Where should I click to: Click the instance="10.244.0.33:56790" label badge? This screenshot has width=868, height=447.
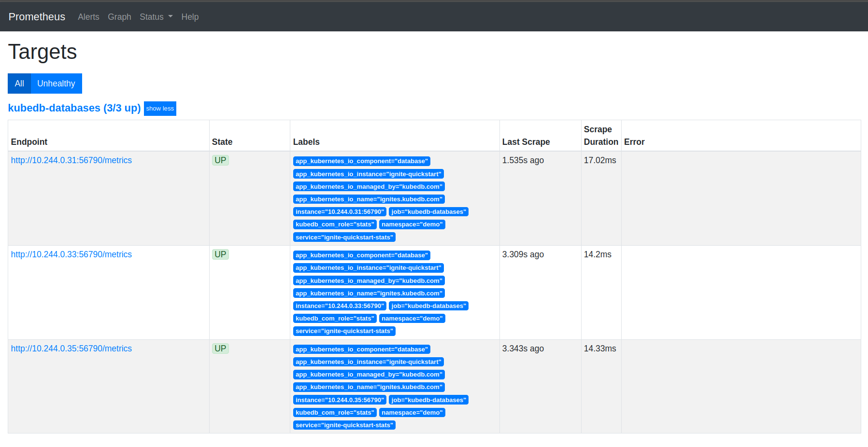tap(340, 306)
